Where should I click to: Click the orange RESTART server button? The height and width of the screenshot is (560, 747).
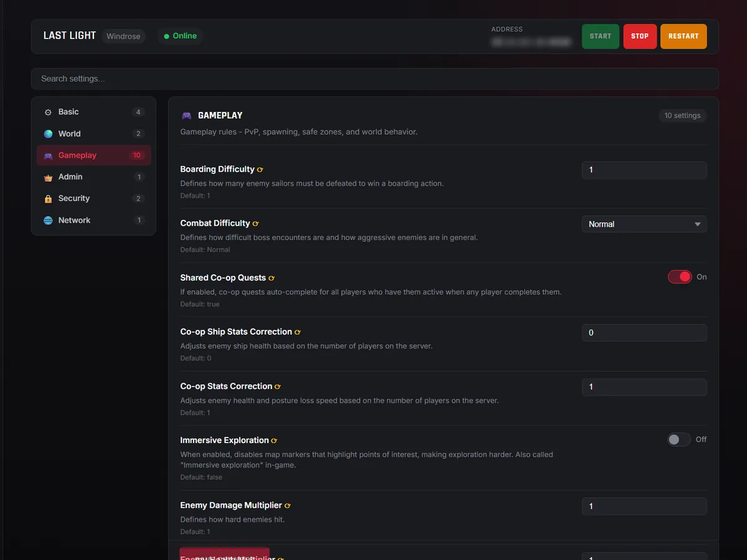click(684, 36)
